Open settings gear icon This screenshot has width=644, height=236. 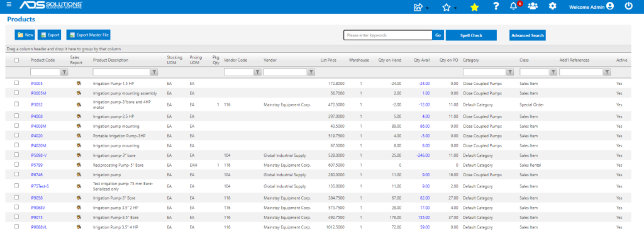(x=552, y=6)
